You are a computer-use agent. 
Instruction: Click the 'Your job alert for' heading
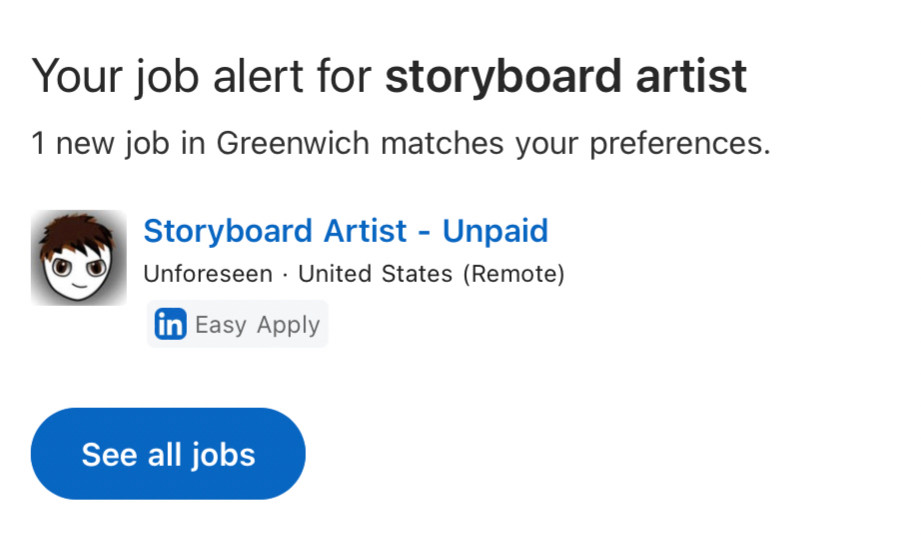(x=201, y=76)
